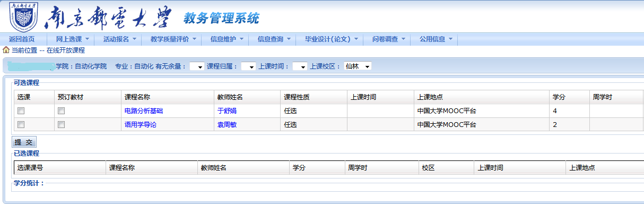Screen dimensions: 644x204
Task: Expand the 信息维护 menu arrow
Action: [x=241, y=39]
